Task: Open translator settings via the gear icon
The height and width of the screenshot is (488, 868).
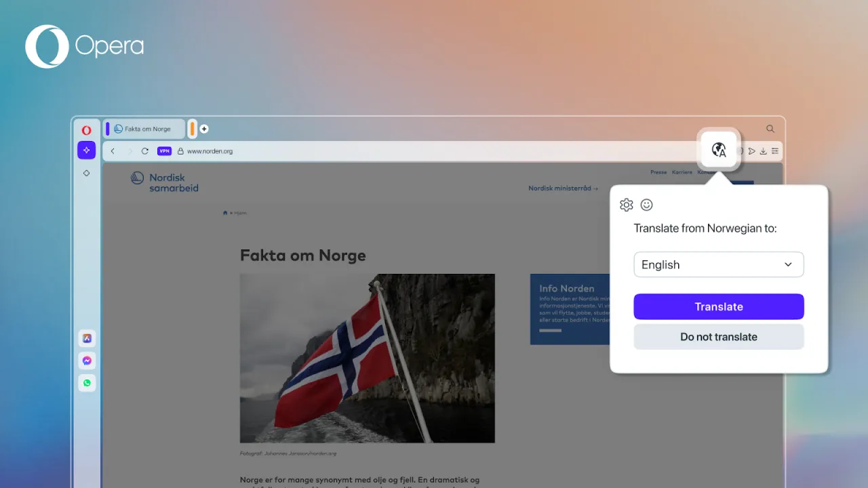Action: [626, 204]
